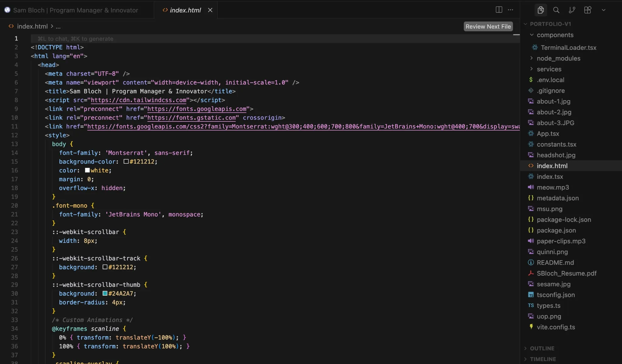Click the split editor right icon
The height and width of the screenshot is (364, 622).
point(499,10)
